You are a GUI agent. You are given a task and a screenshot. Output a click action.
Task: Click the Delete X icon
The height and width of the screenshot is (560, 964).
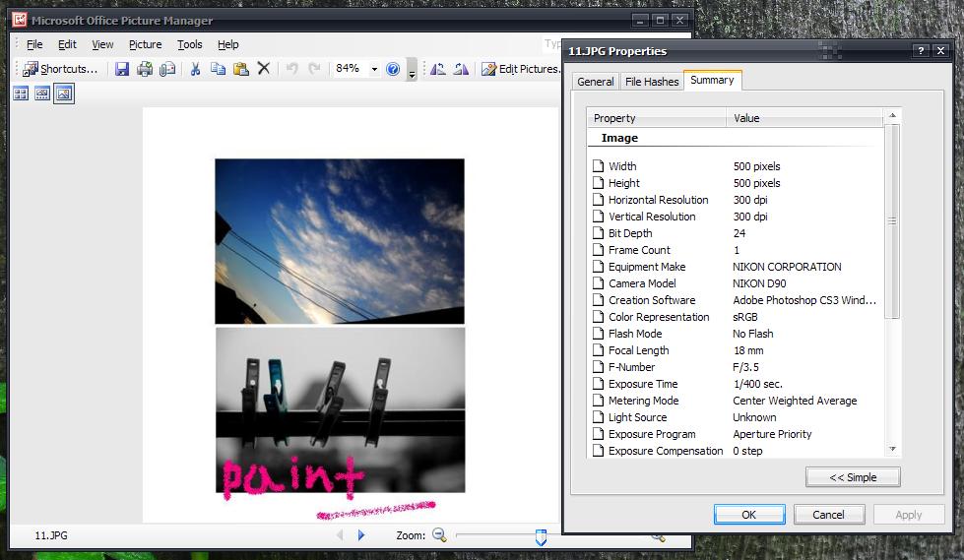click(x=264, y=68)
